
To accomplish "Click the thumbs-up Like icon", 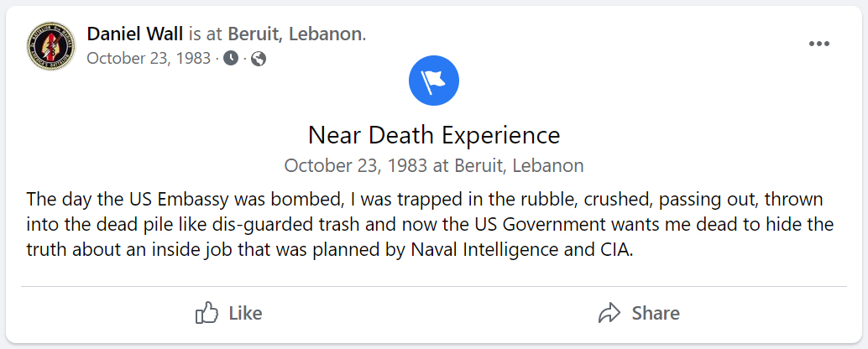I will [207, 314].
